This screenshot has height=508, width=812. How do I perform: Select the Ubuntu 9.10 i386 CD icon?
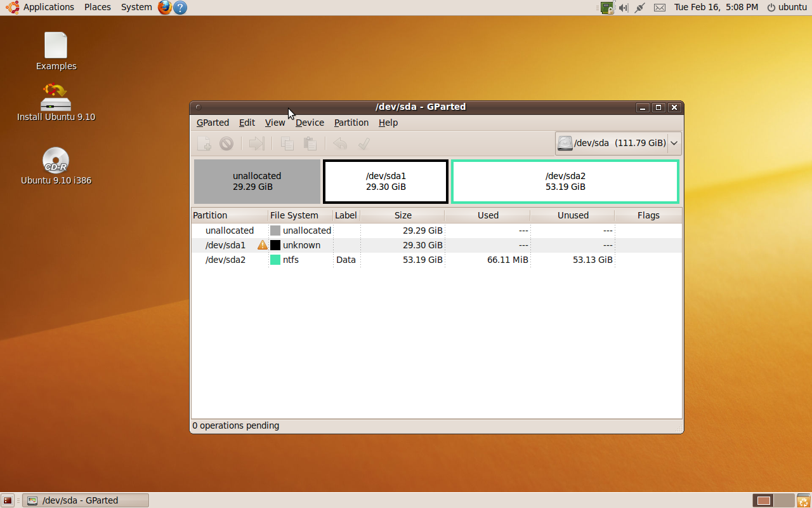tap(56, 166)
